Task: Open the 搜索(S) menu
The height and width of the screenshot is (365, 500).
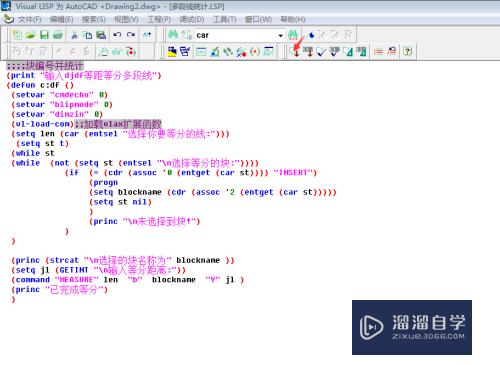Action: point(94,19)
